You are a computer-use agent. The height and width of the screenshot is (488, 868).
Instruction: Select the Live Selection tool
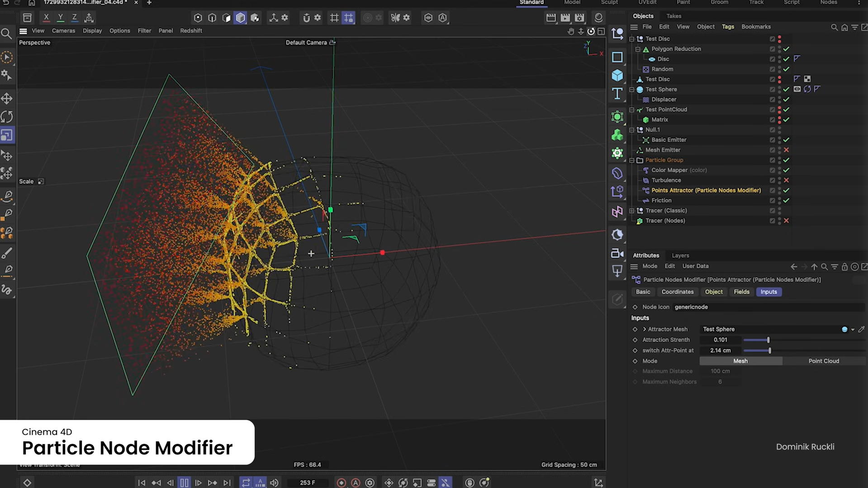[x=7, y=57]
